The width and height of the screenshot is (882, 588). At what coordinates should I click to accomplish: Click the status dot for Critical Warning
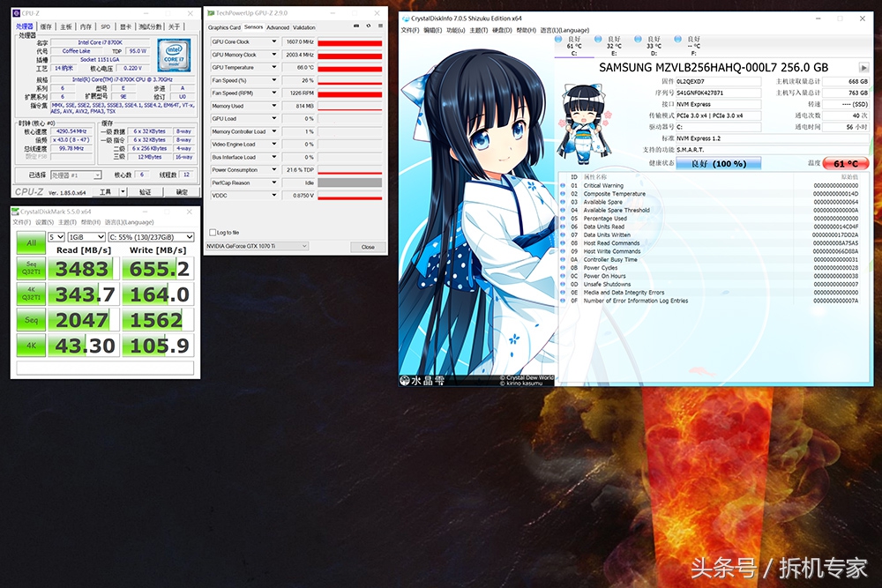pos(564,186)
